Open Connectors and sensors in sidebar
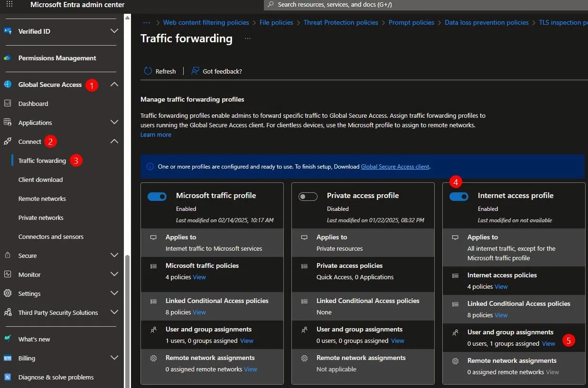588x388 pixels. click(x=51, y=237)
